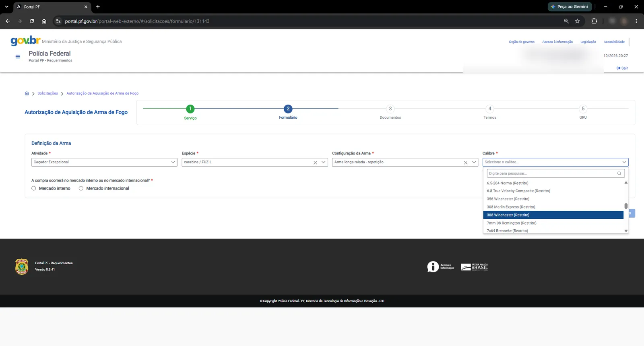Screen dimensions: 644x346
Task: Click the Sair logout link
Action: pos(622,68)
